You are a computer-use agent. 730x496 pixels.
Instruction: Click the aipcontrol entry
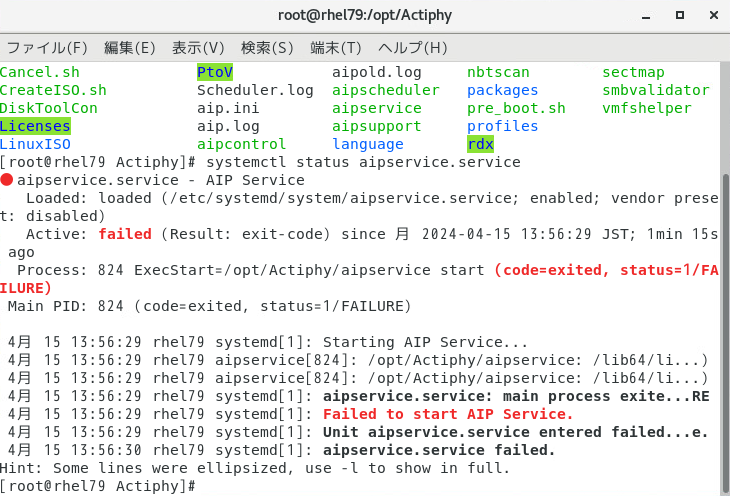241,144
